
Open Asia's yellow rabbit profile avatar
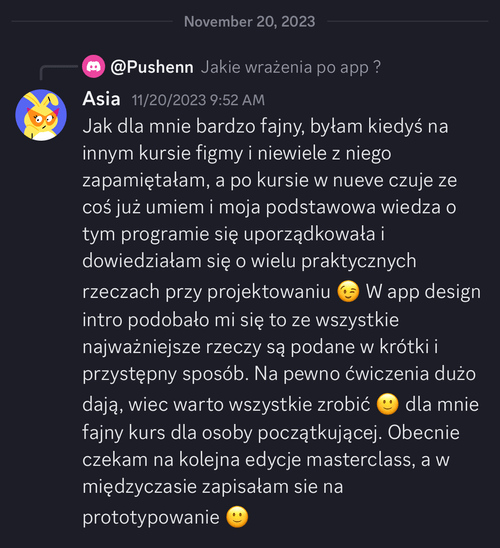point(41,115)
